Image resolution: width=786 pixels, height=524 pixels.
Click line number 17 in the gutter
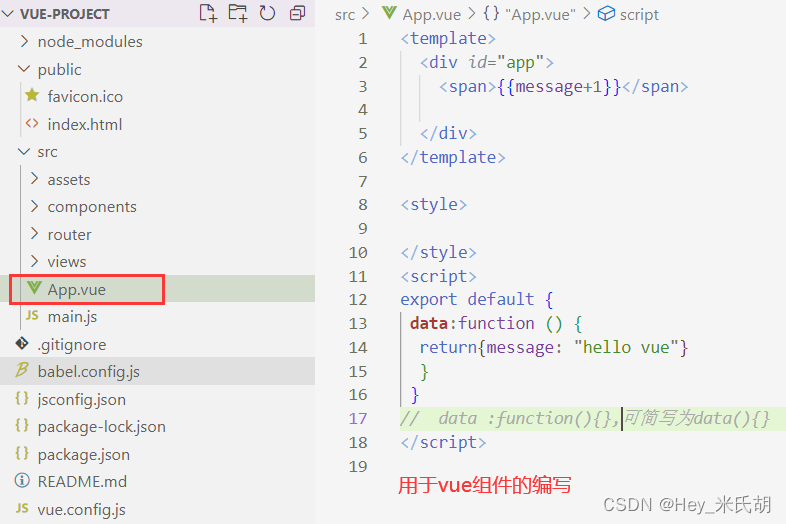coord(358,419)
